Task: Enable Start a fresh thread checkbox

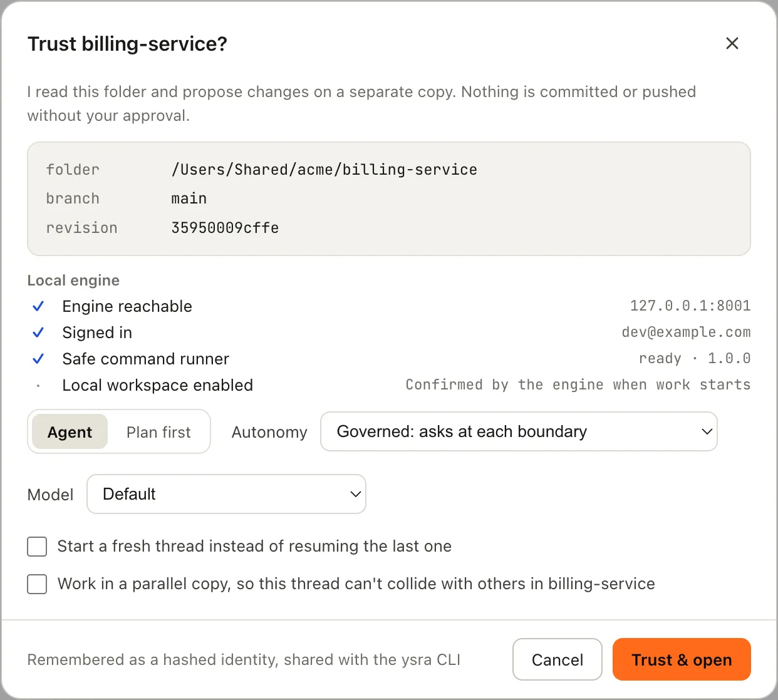Action: pyautogui.click(x=37, y=547)
